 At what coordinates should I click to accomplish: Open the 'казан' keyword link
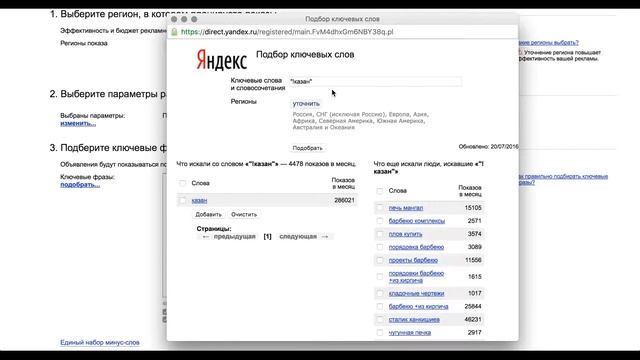pyautogui.click(x=199, y=200)
